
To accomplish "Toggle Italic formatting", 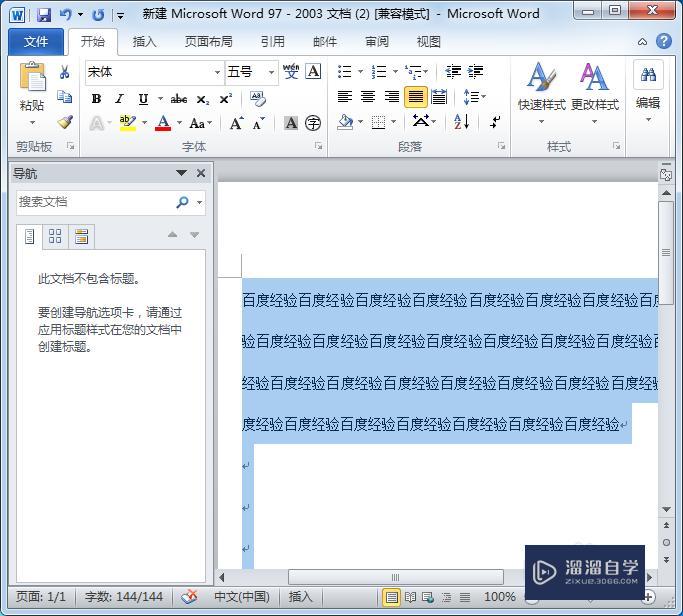I will tap(119, 99).
